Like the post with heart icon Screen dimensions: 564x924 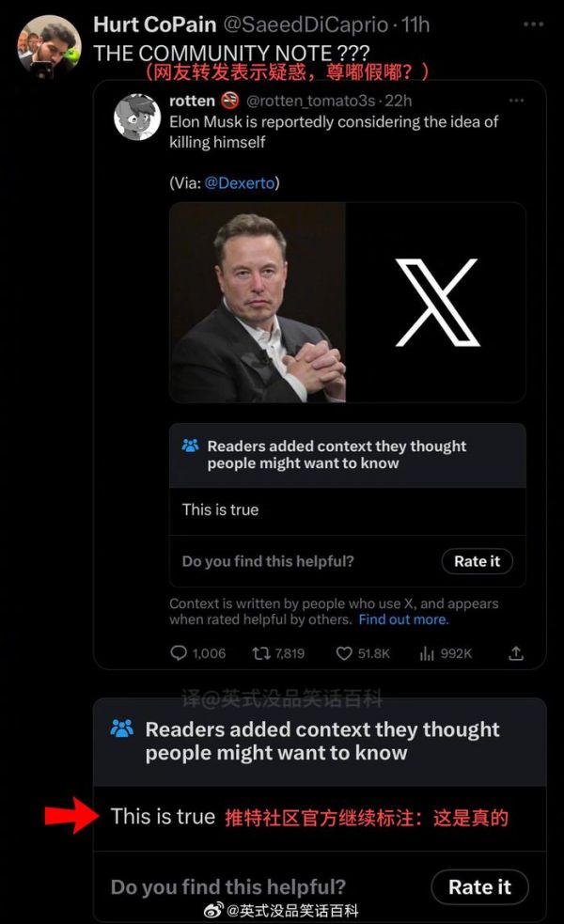click(344, 653)
